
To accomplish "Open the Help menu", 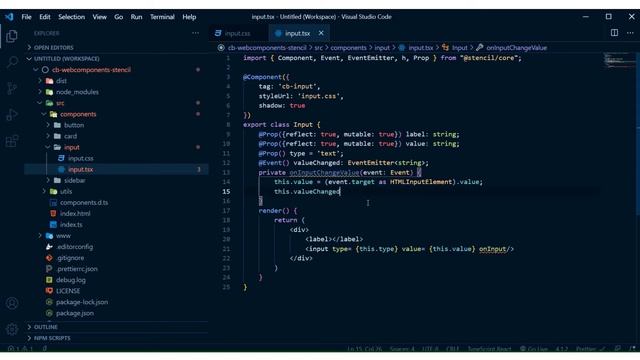I will [x=189, y=17].
